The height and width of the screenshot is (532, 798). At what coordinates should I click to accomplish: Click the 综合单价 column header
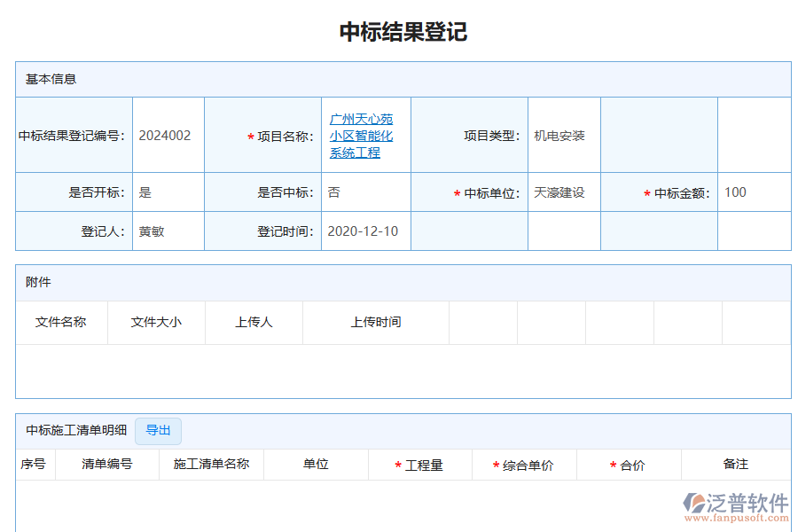tap(526, 465)
